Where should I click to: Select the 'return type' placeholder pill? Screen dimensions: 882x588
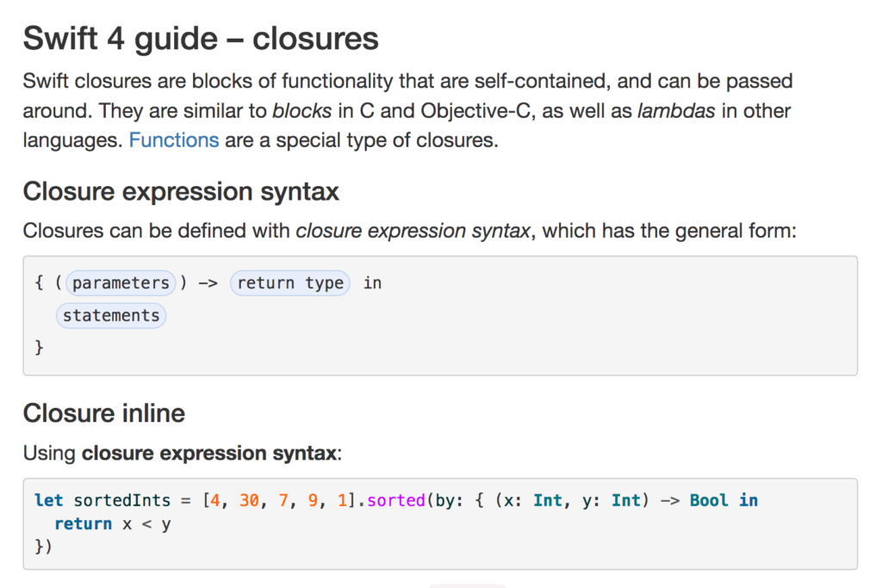tap(289, 283)
